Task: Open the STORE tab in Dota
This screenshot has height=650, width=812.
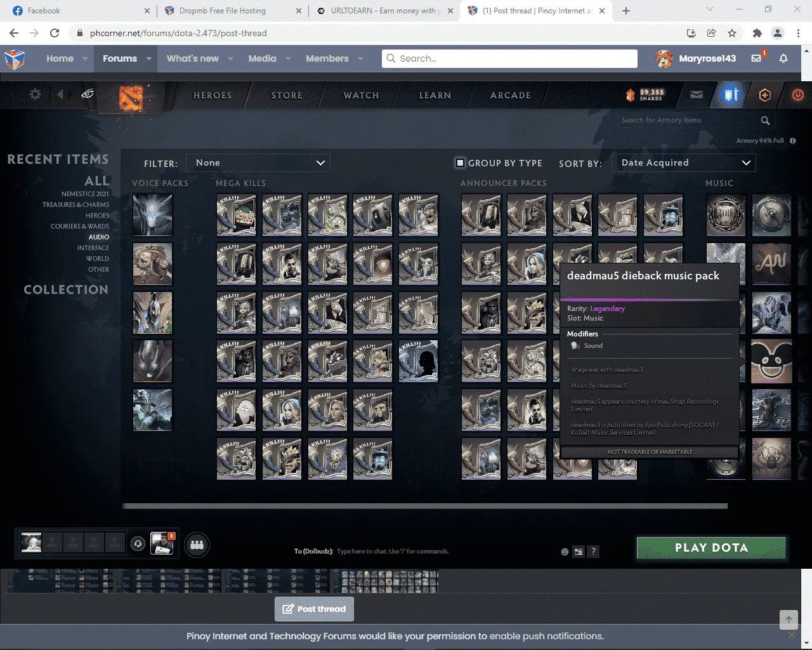Action: (287, 95)
